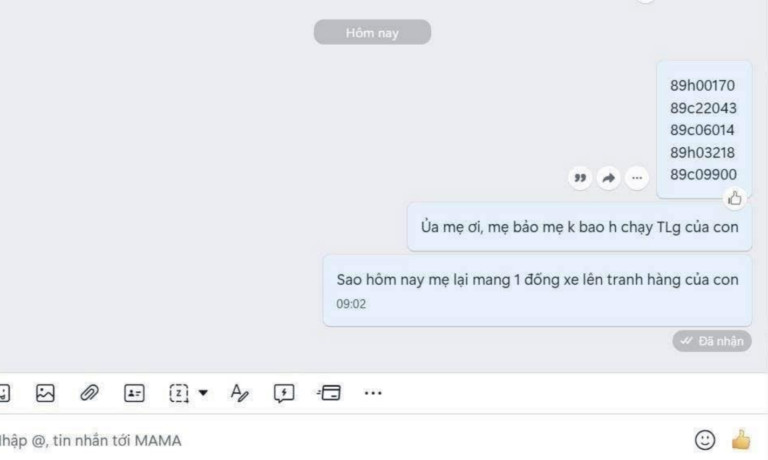Click the 'Đã nhận' delivery status label

click(712, 341)
